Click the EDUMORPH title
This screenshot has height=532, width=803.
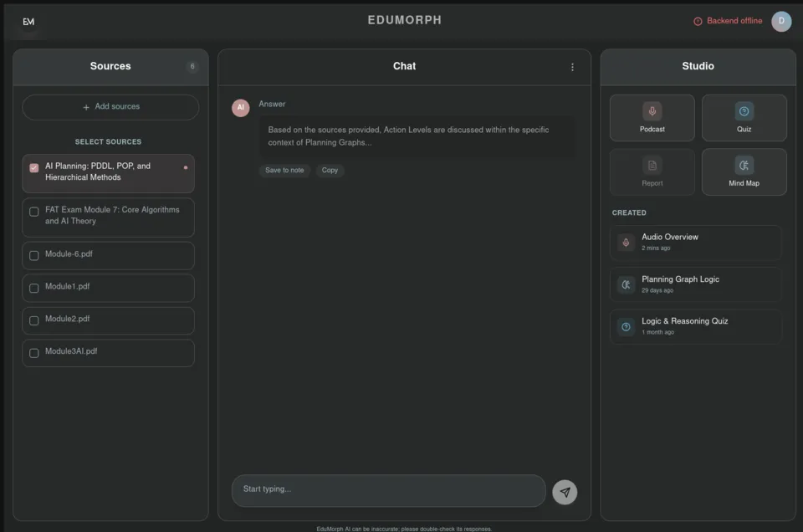tap(405, 20)
